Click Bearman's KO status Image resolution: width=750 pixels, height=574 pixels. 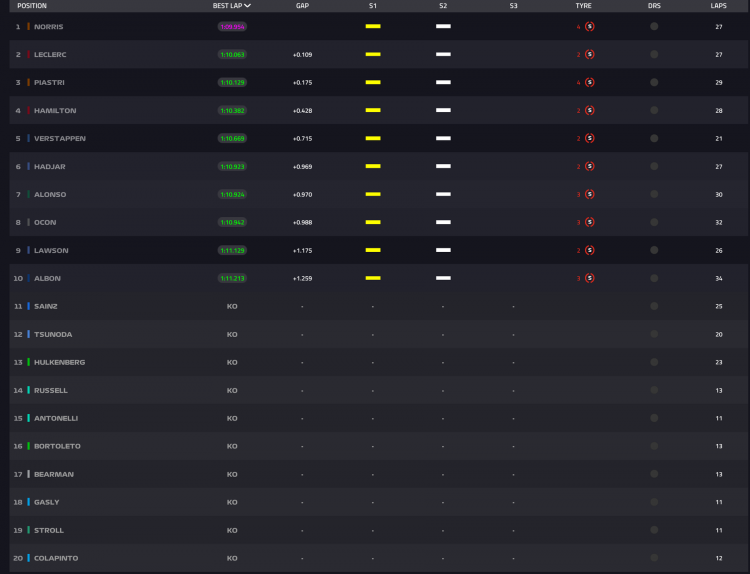[x=232, y=474]
